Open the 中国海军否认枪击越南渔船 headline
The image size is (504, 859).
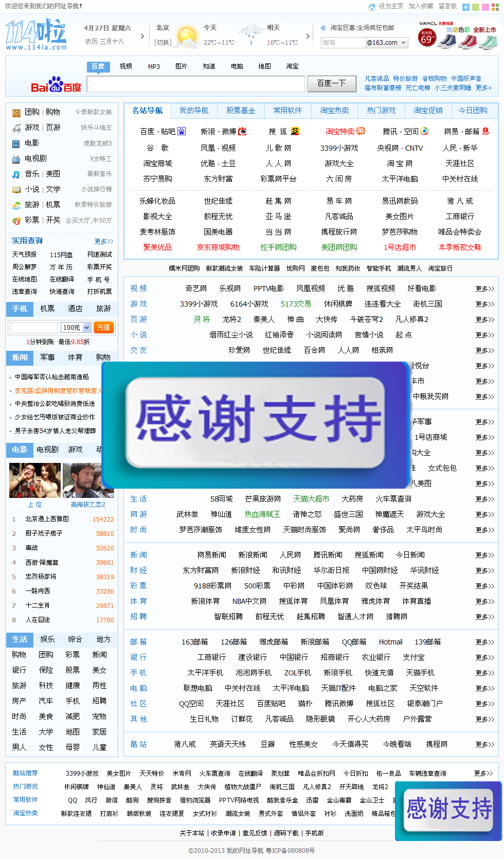point(52,377)
